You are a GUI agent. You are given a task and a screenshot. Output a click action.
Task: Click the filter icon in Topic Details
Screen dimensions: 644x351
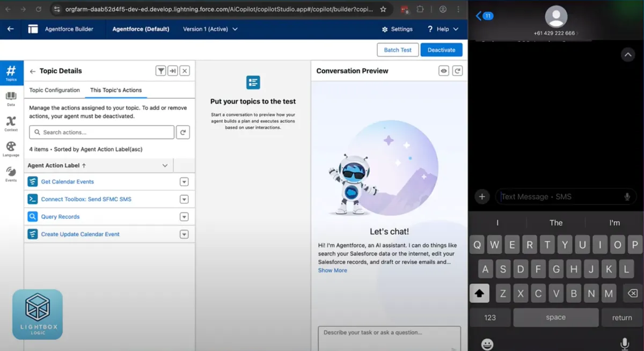[x=160, y=71]
